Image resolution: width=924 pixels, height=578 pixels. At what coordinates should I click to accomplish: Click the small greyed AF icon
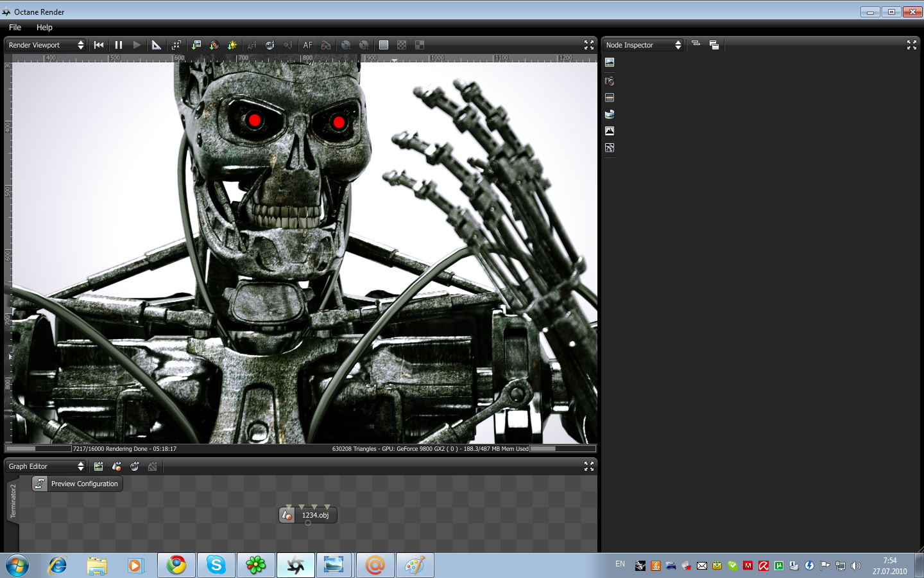252,45
